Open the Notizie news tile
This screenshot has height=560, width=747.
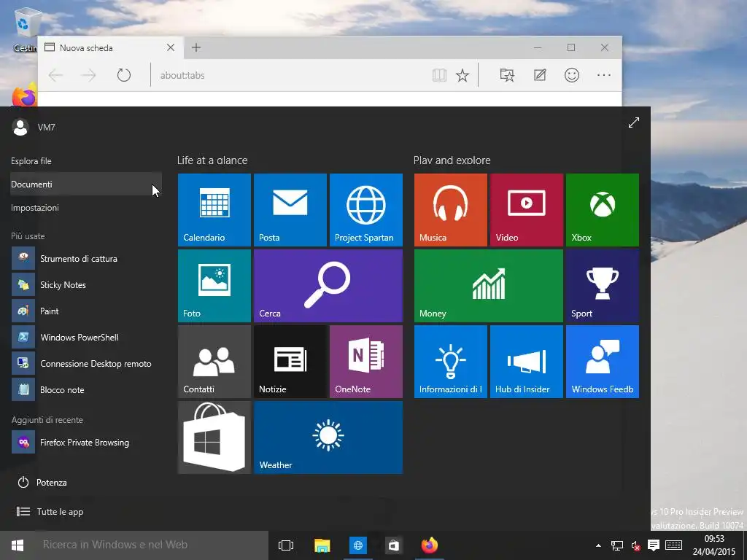point(290,362)
